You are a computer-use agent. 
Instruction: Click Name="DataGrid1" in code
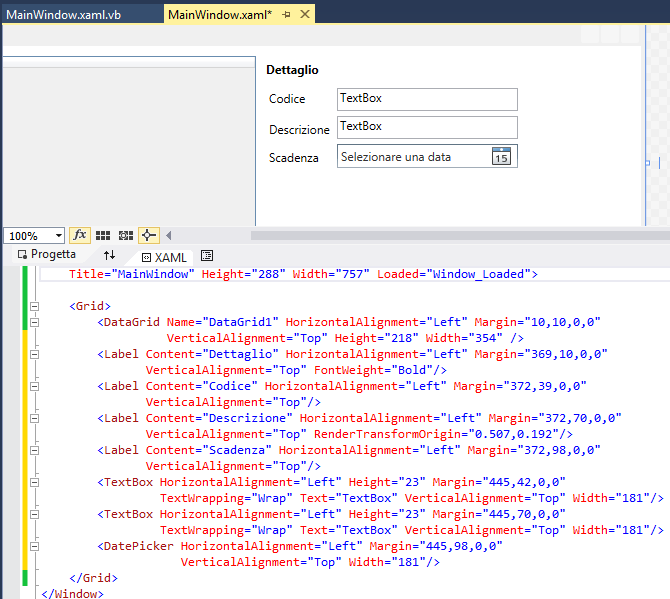223,322
